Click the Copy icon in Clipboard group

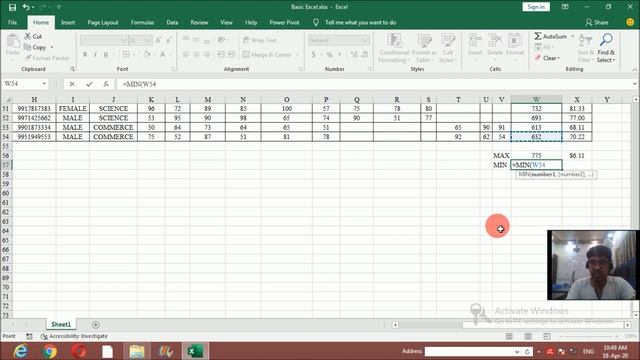click(x=27, y=47)
